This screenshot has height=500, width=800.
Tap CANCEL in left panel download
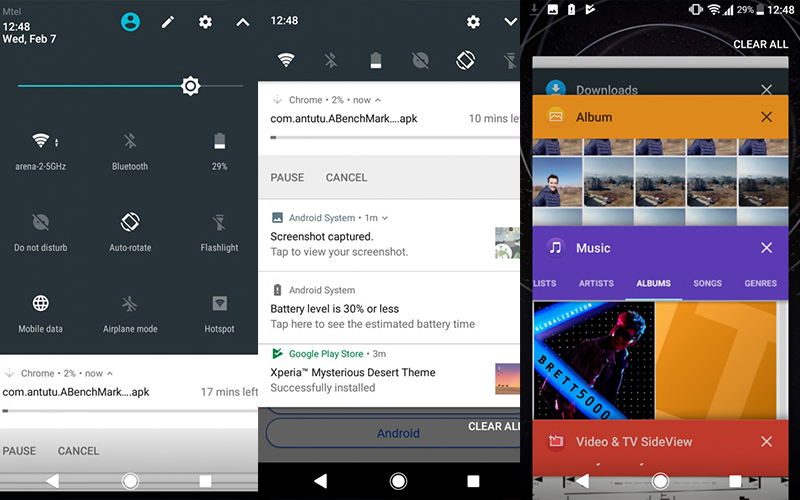(x=79, y=451)
